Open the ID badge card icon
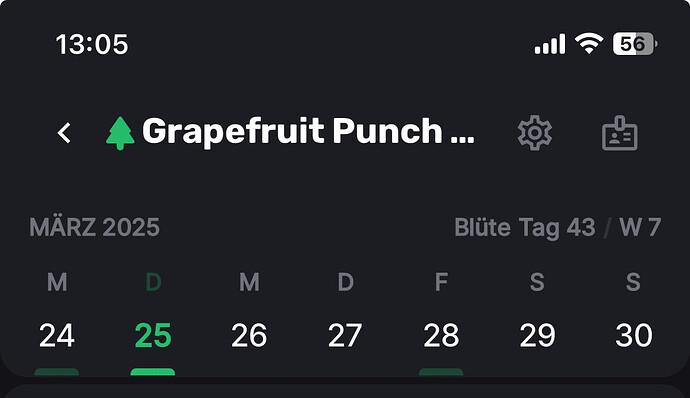The height and width of the screenshot is (398, 690). [620, 133]
